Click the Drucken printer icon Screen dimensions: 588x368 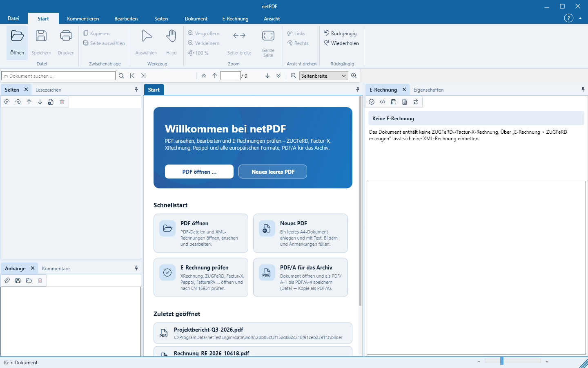(66, 36)
